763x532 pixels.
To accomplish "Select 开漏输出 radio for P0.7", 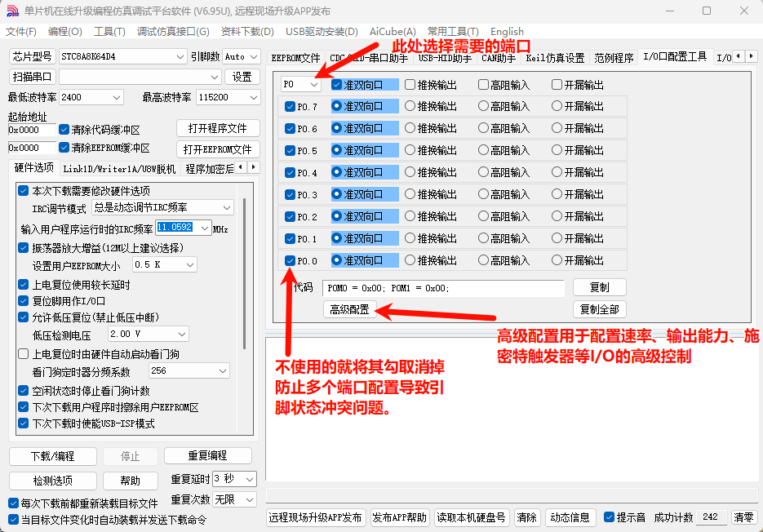I will pos(557,105).
